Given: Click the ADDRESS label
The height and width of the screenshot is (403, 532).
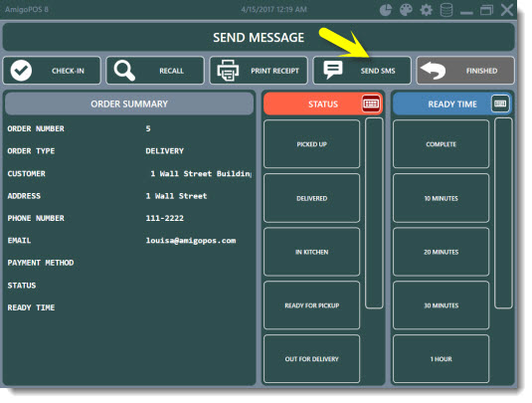Looking at the screenshot, I should (24, 196).
